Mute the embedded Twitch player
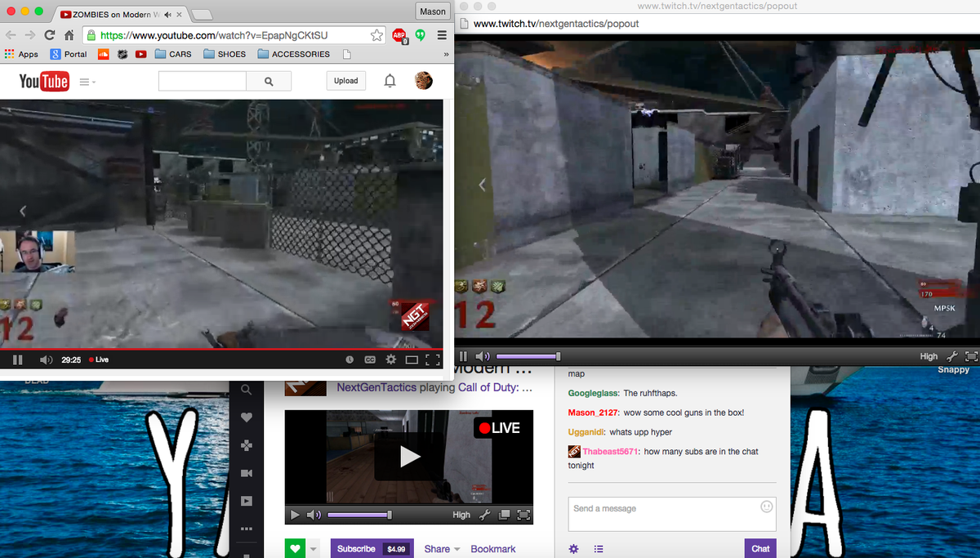Screen dimensions: 980x558 [314, 515]
